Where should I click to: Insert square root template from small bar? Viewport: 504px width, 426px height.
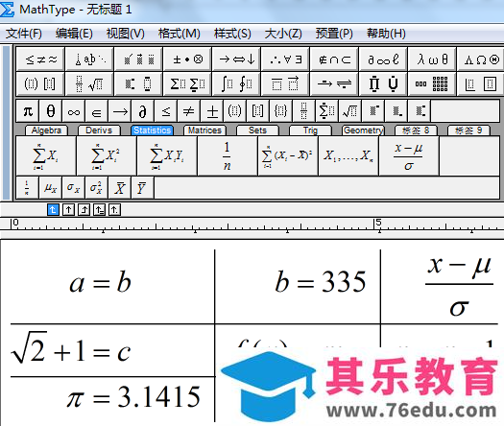pos(350,111)
